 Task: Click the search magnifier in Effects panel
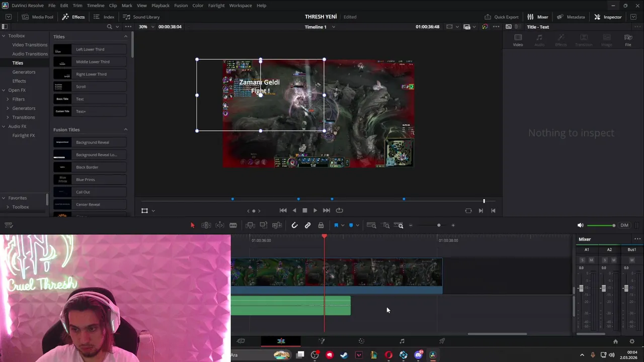pos(109,27)
